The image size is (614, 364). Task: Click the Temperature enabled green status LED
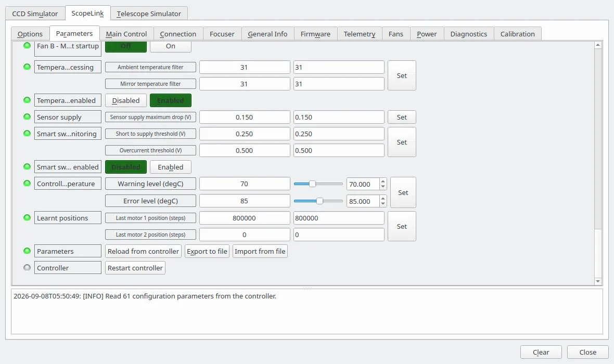coord(27,100)
